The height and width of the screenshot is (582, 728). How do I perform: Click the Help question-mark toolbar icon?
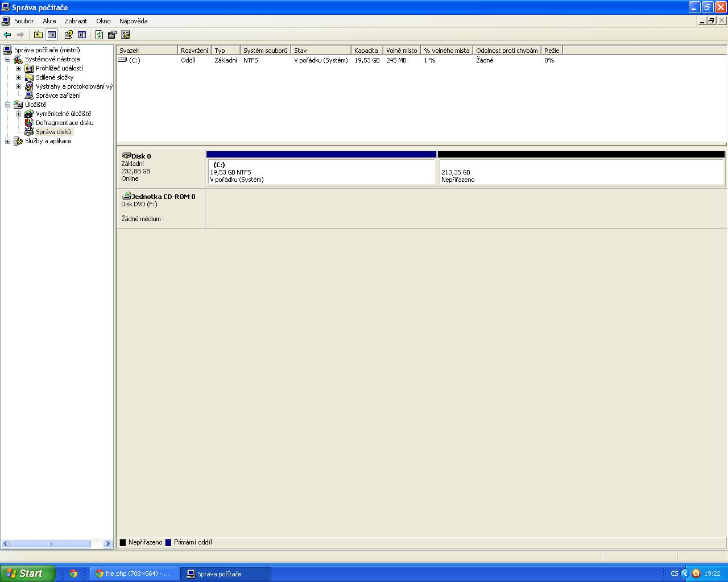tap(69, 35)
